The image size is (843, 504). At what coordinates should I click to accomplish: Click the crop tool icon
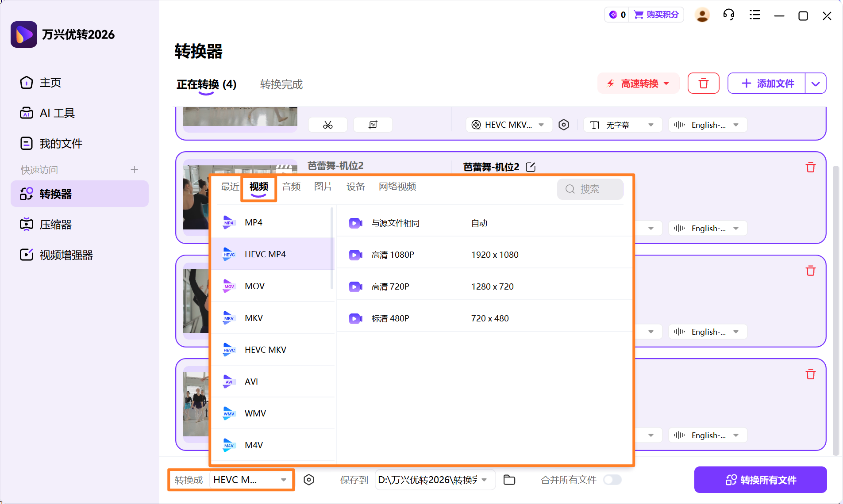[373, 125]
